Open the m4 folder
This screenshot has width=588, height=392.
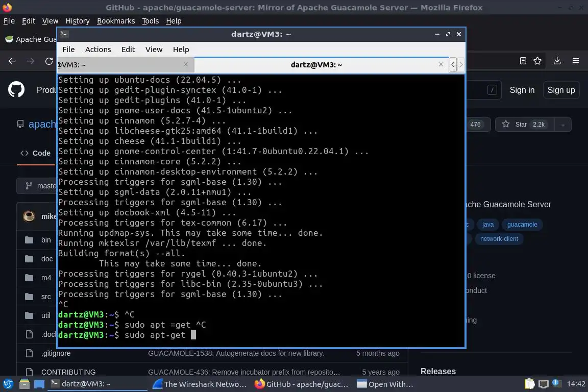tap(46, 278)
